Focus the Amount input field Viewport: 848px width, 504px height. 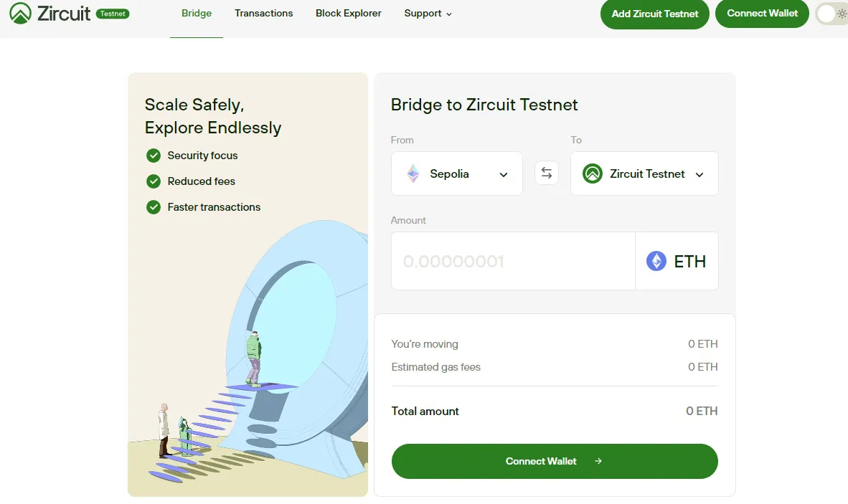pos(513,261)
